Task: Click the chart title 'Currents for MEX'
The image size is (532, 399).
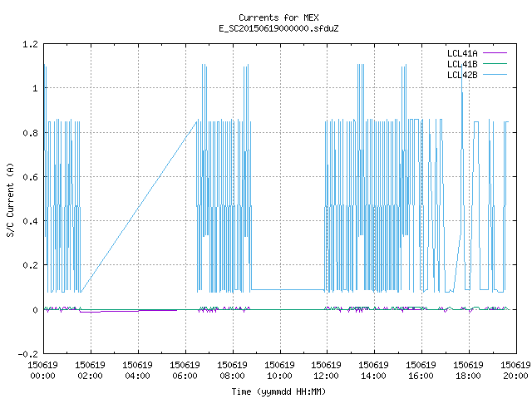Action: pyautogui.click(x=278, y=17)
